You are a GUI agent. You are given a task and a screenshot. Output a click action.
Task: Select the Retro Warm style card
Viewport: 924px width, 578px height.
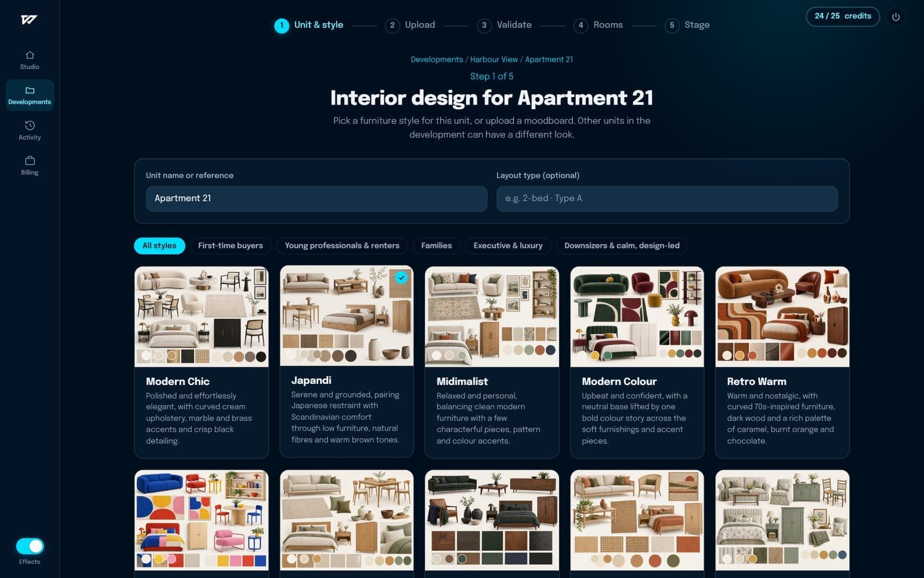[783, 362]
